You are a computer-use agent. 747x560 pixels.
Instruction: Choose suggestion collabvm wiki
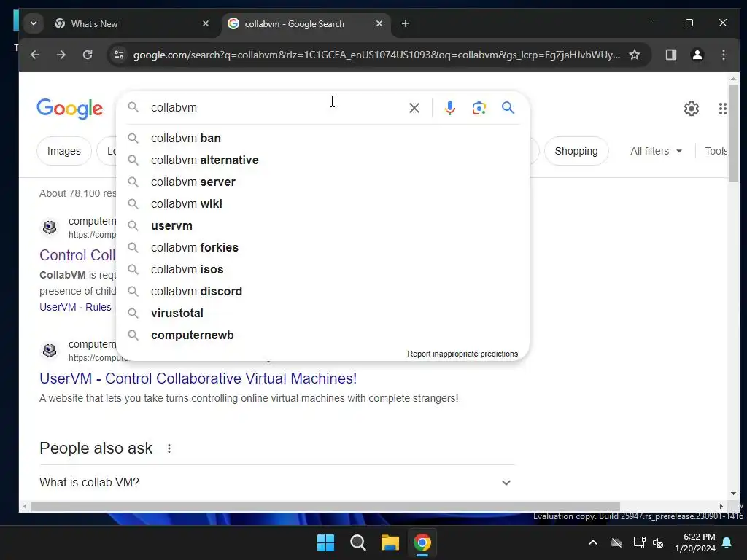click(322, 204)
